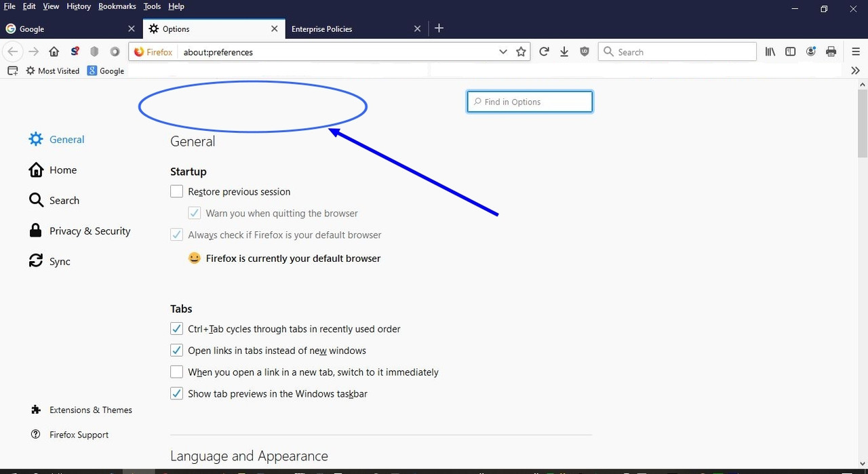The height and width of the screenshot is (474, 868).
Task: Open the Google bookmark
Action: (106, 71)
